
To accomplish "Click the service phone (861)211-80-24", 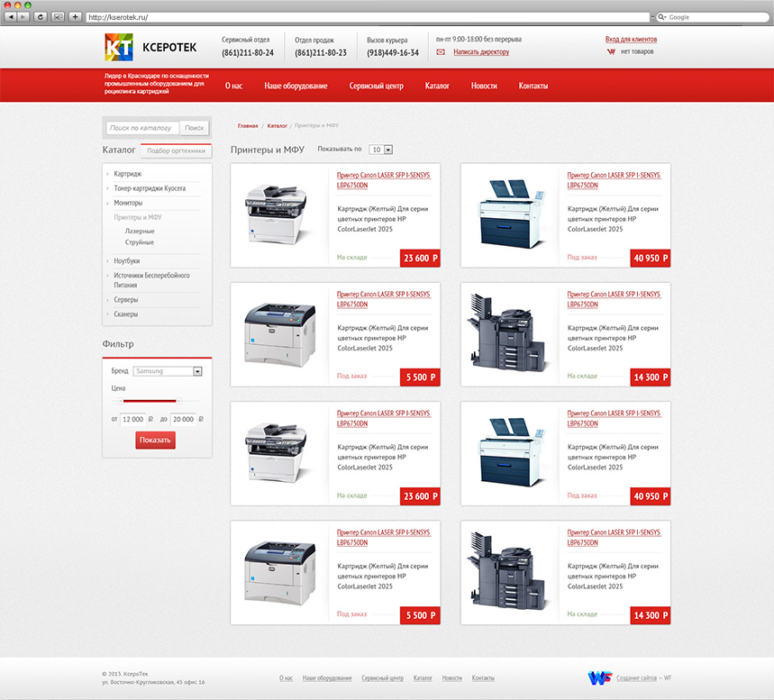I will pos(248,53).
